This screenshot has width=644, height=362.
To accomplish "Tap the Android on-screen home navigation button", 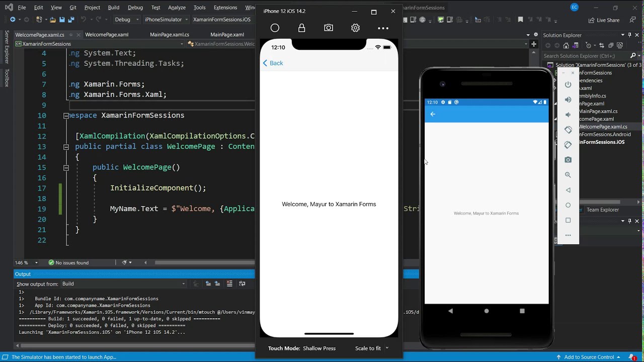I will tap(487, 311).
